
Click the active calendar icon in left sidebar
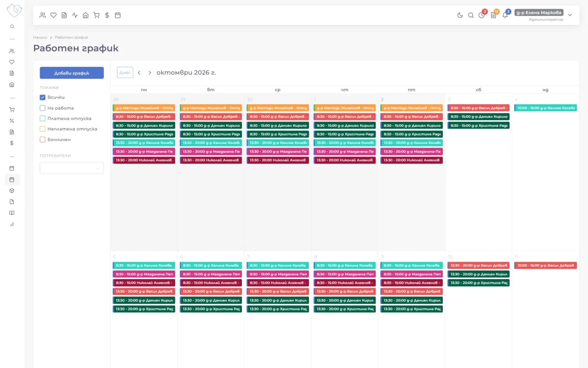click(12, 179)
